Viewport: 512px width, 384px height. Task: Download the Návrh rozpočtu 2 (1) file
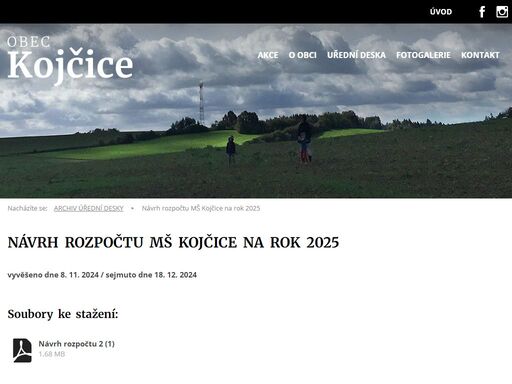76,344
